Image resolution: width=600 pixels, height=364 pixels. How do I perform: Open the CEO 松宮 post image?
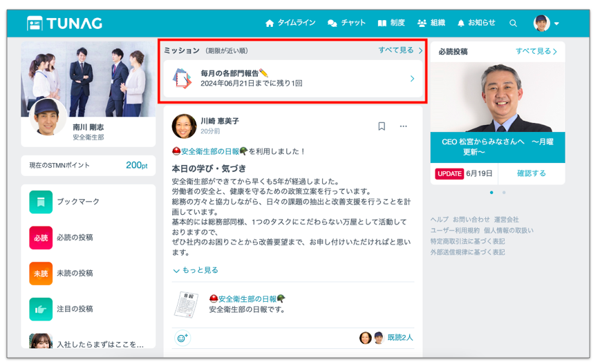[x=498, y=97]
